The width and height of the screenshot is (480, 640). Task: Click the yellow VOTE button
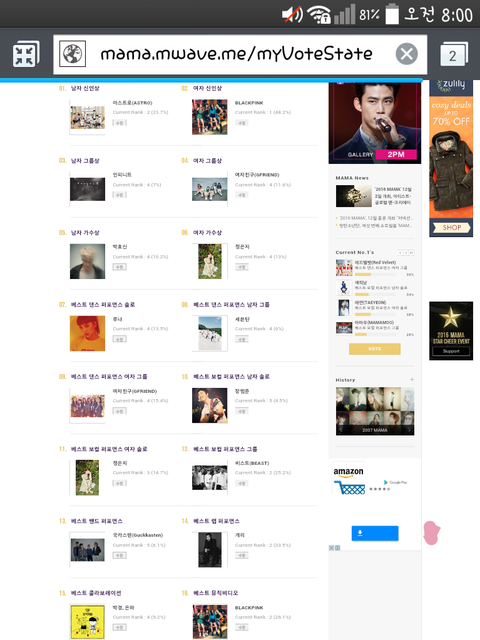(x=375, y=349)
